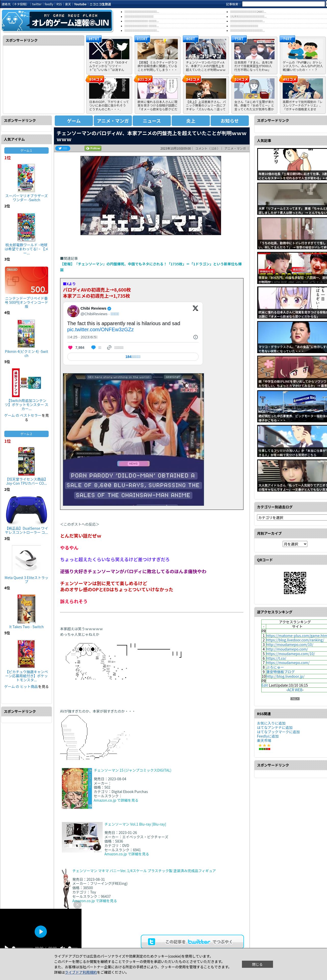The width and height of the screenshot is (327, 980).
Task: Click the ゲーム2 ranking tab header
Action: pos(26,434)
